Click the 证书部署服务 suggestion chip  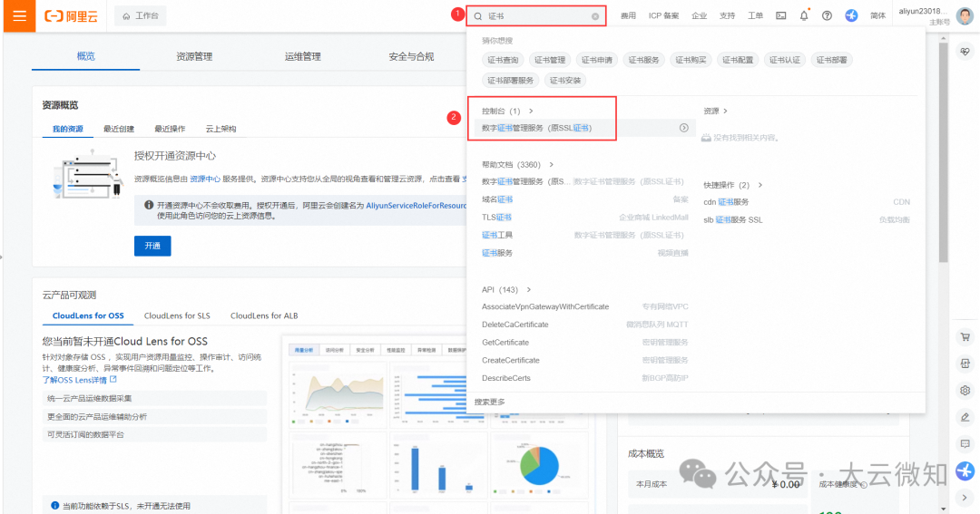[x=511, y=80]
